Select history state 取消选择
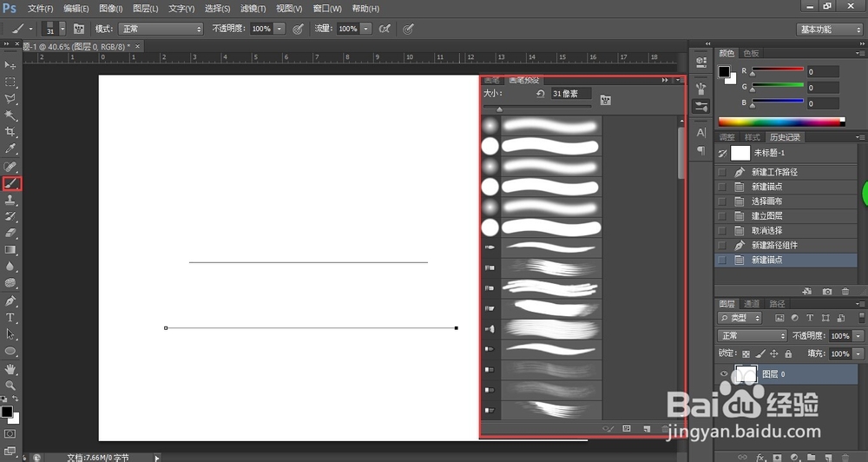The image size is (868, 462). pos(786,230)
